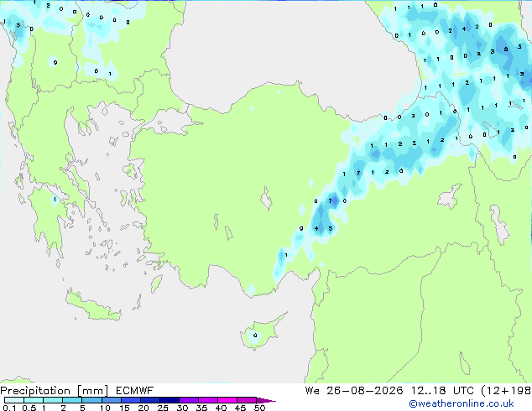Click the forecast date We 26-08-2026 label
Screen dimensions: 532x411
coord(354,391)
